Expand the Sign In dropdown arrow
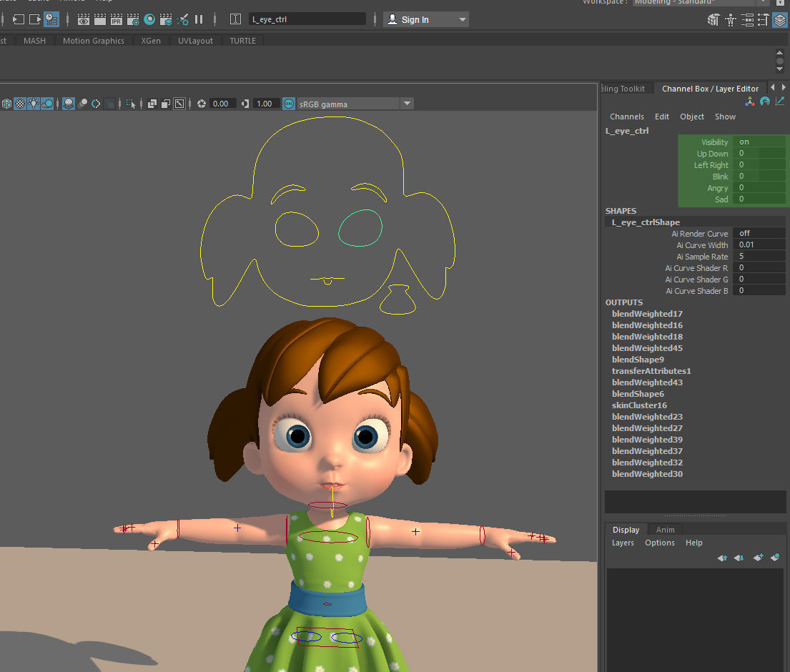 pyautogui.click(x=463, y=19)
